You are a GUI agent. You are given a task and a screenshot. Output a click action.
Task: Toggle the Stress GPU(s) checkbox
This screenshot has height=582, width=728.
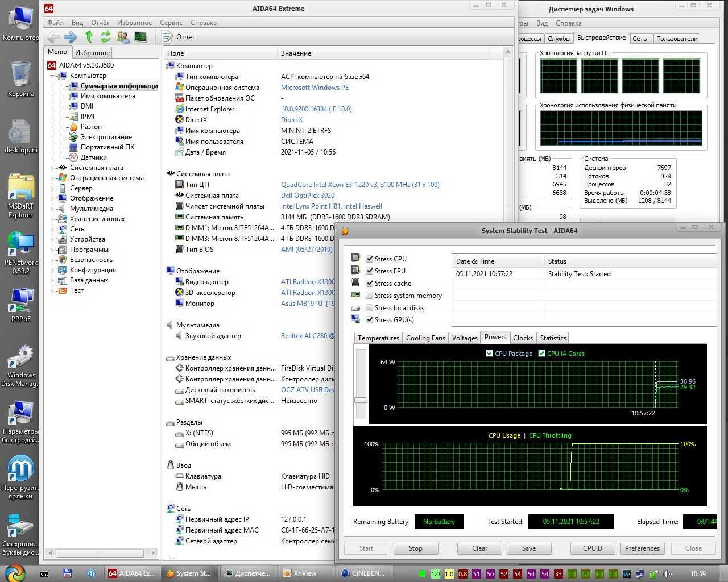pyautogui.click(x=370, y=320)
